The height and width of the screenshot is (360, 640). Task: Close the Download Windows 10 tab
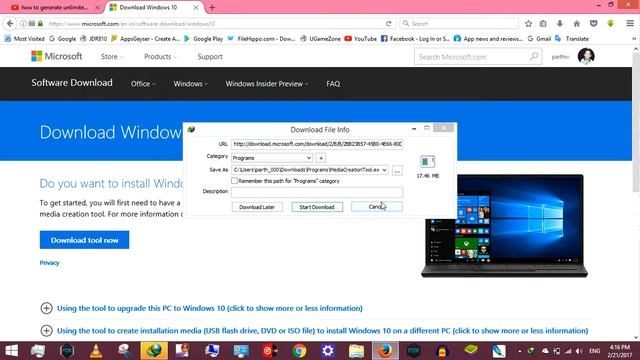coord(196,7)
